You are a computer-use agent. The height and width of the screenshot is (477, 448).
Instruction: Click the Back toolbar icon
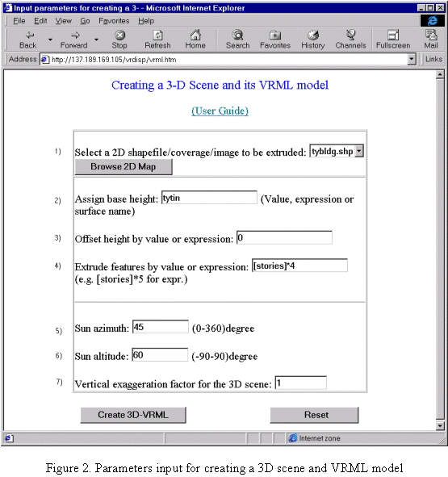tap(29, 36)
